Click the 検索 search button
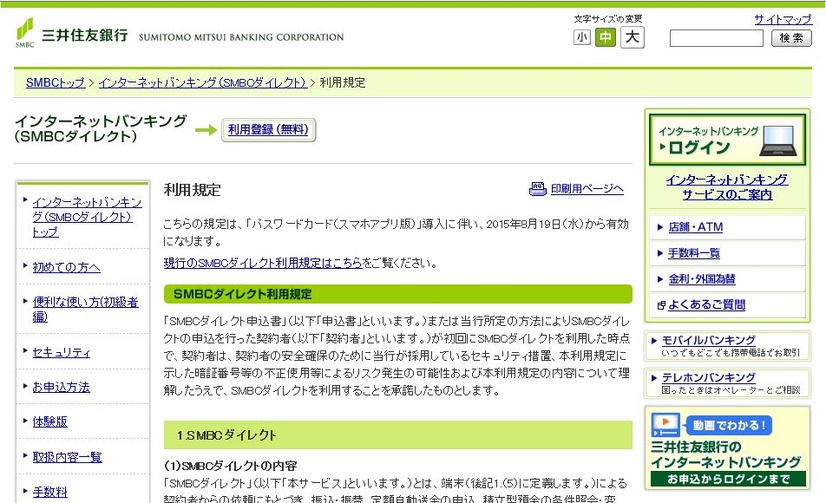 pyautogui.click(x=791, y=38)
